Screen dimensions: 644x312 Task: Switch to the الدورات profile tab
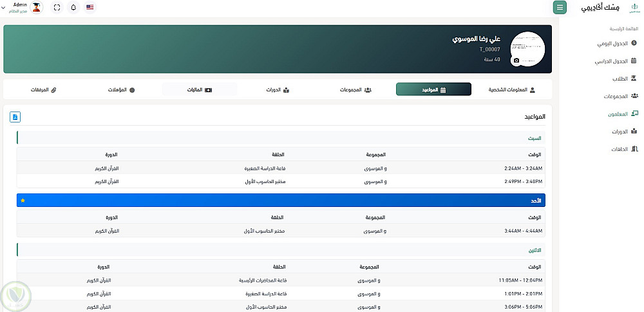(278, 90)
